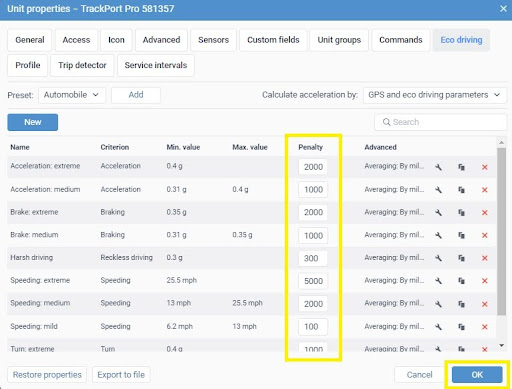512x389 pixels.
Task: Switch to the Sensors tab
Action: (x=213, y=40)
